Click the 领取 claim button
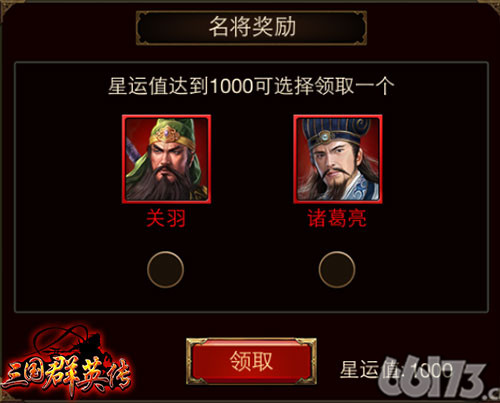This screenshot has height=403, width=500. click(251, 361)
